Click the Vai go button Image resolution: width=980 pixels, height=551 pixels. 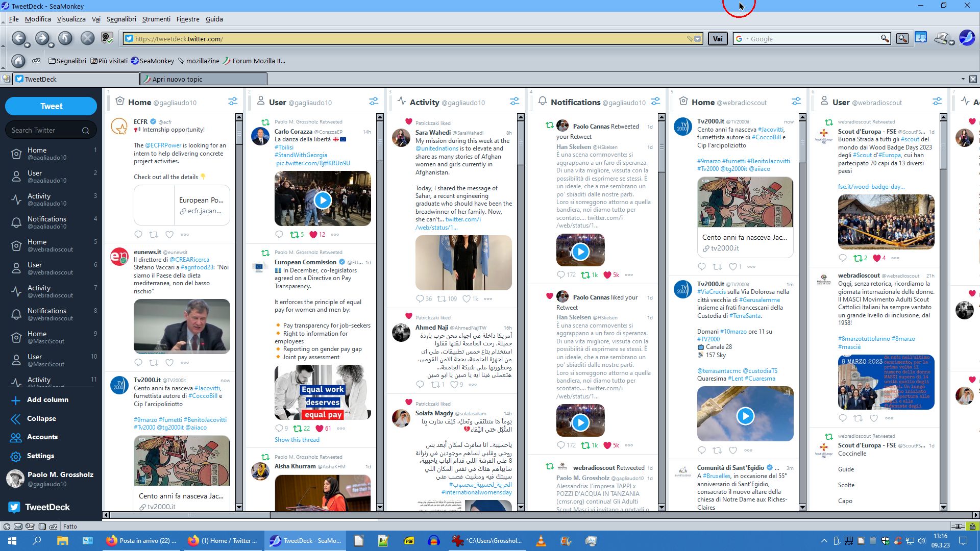click(x=718, y=39)
